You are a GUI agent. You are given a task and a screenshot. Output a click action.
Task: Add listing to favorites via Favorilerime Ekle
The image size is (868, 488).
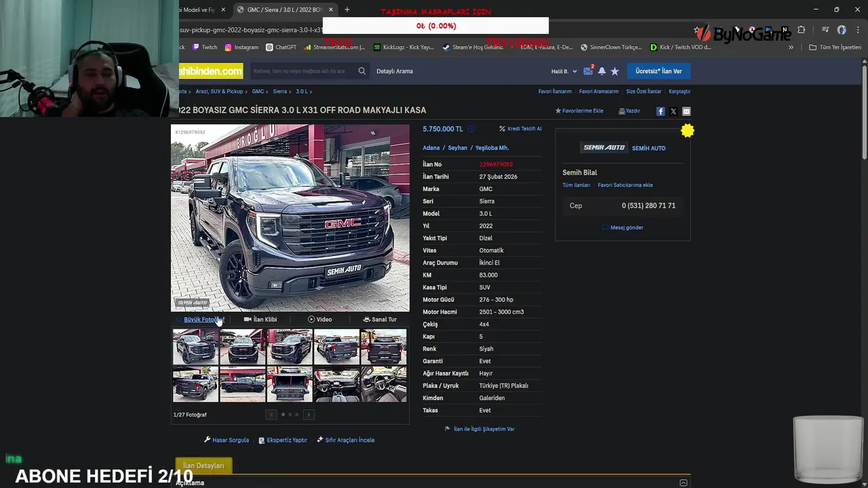[x=579, y=110]
